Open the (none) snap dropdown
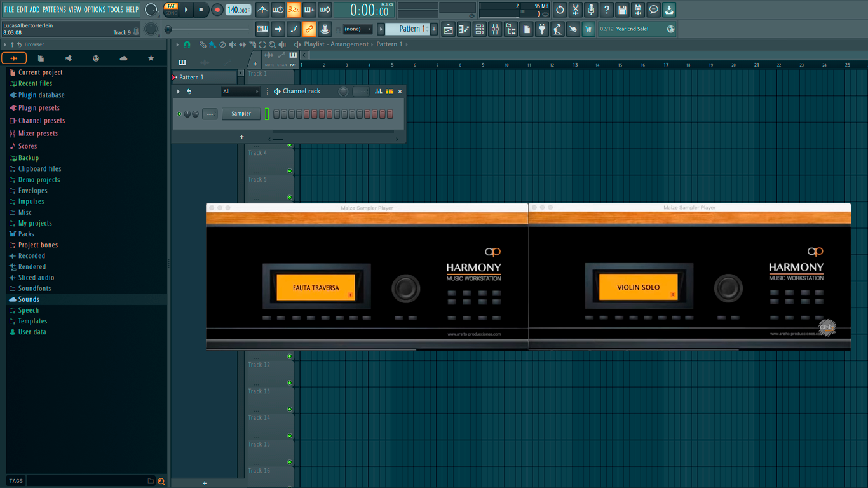This screenshot has height=488, width=868. [x=357, y=29]
